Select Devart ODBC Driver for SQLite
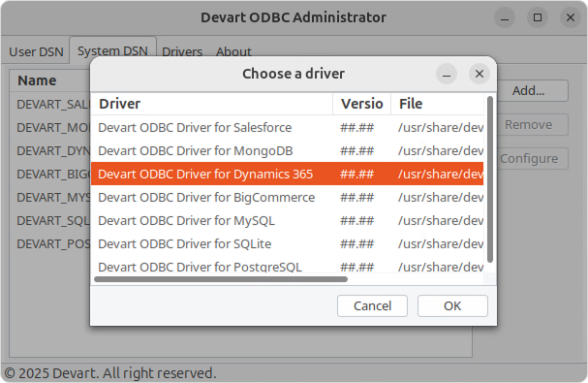 288,243
